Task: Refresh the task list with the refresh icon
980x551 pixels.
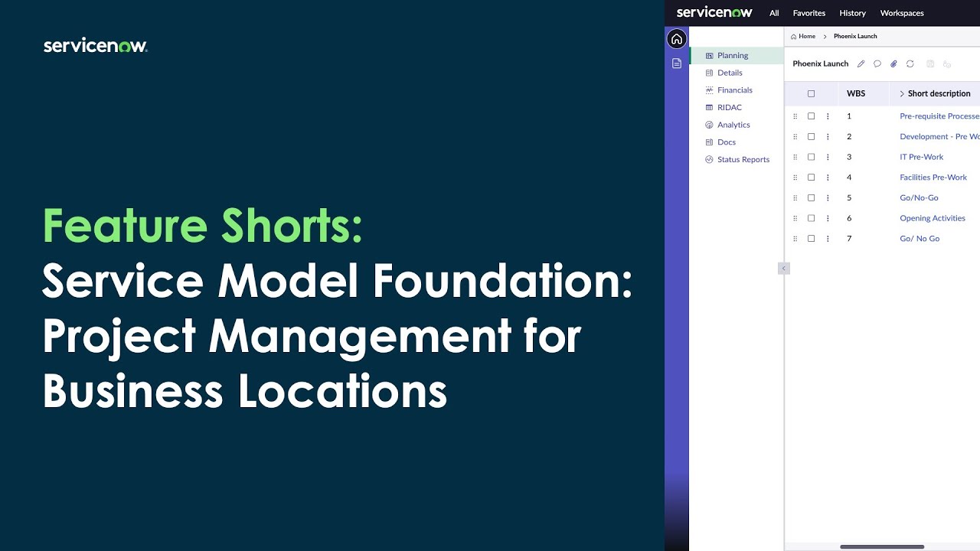Action: pyautogui.click(x=910, y=64)
